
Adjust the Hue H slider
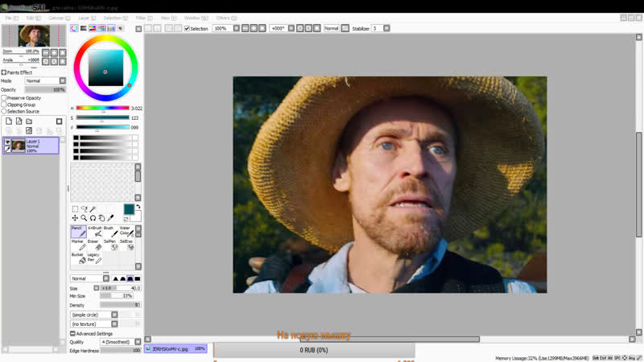coord(103,109)
